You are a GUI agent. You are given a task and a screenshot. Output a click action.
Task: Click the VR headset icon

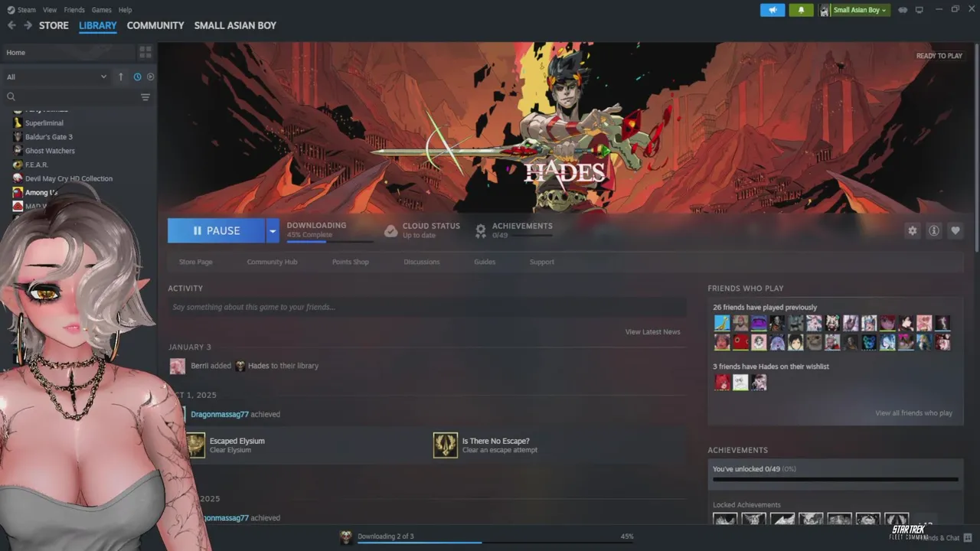coord(903,10)
